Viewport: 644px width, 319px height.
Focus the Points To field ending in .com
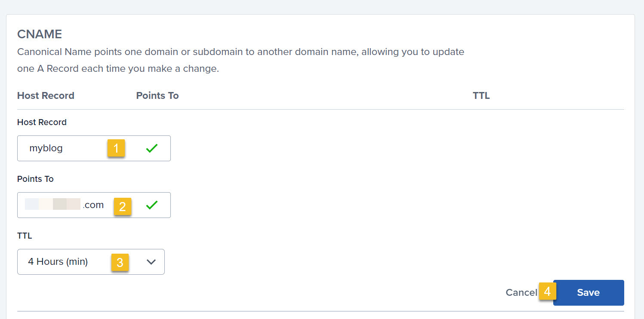(94, 205)
